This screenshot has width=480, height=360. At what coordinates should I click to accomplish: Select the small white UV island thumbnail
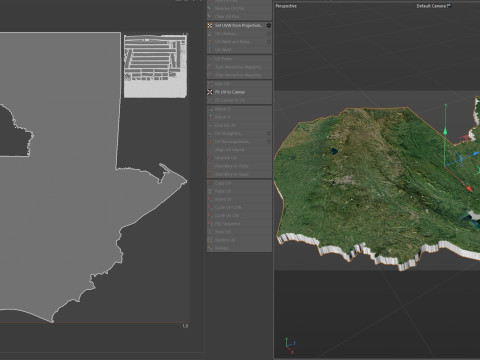[155, 66]
